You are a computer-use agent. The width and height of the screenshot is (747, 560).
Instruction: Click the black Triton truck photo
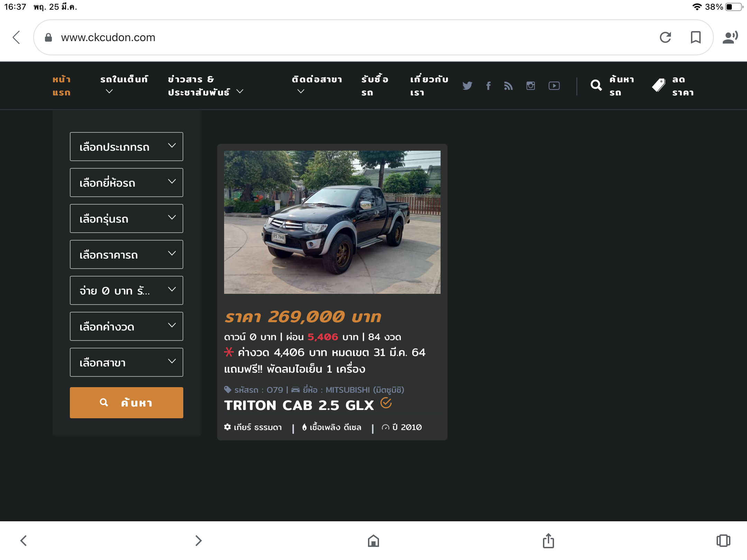pyautogui.click(x=332, y=222)
